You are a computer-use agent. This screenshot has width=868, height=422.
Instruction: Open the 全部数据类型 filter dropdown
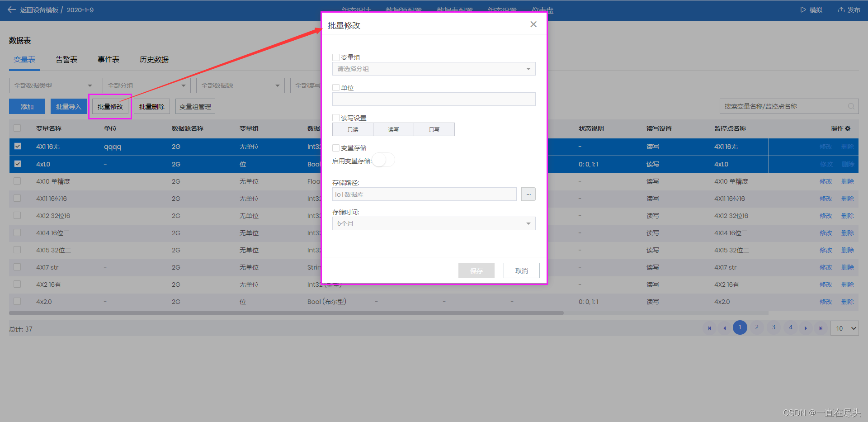pyautogui.click(x=53, y=85)
